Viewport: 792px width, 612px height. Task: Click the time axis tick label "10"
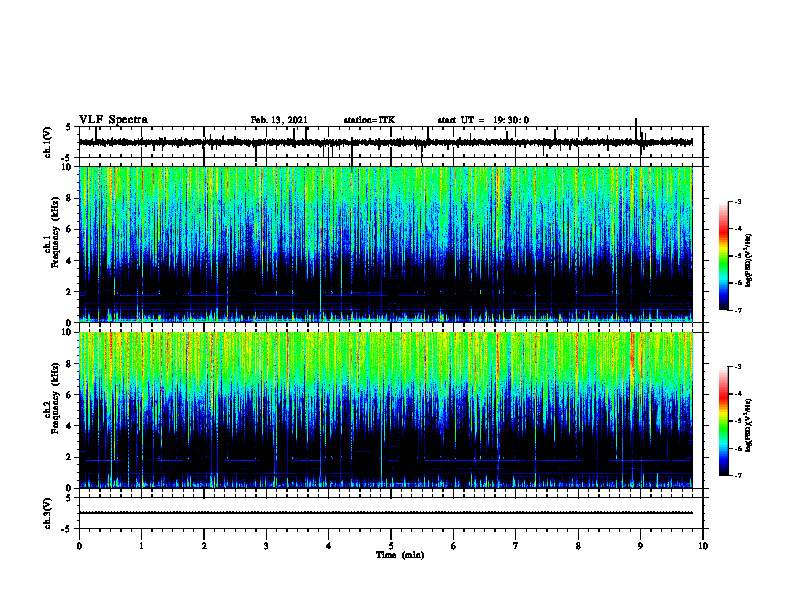tap(703, 546)
